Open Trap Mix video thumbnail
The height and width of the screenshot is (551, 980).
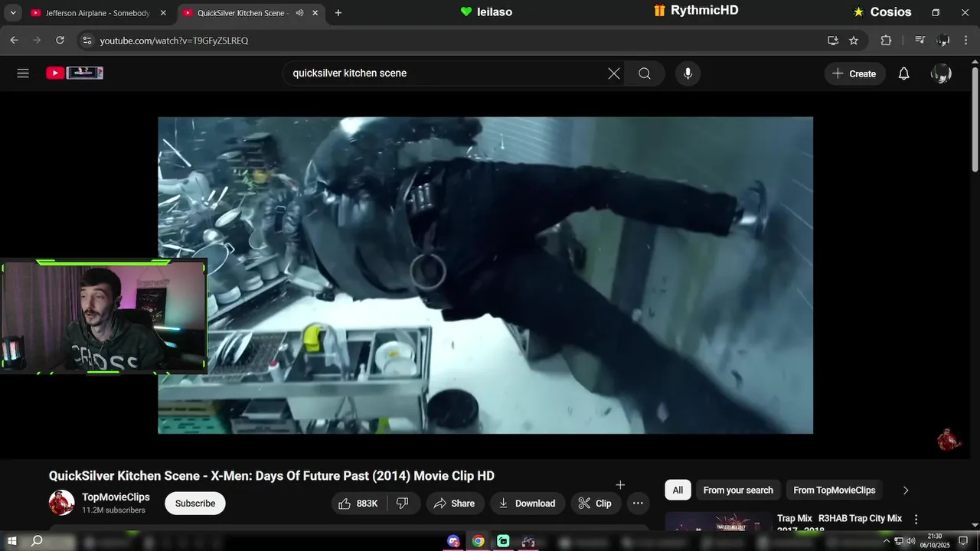[x=718, y=521]
